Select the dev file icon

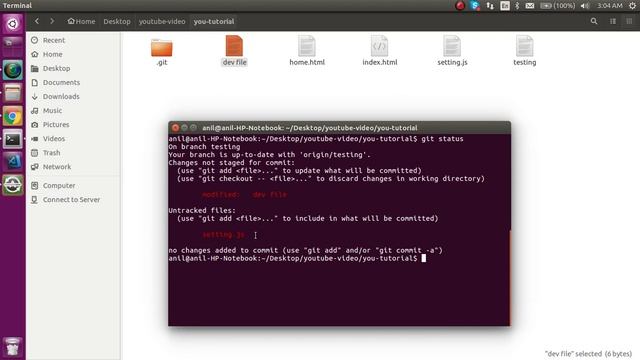(x=234, y=46)
